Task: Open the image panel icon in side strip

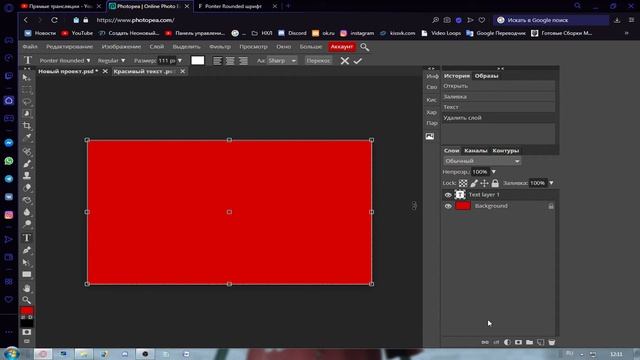Action: click(x=430, y=136)
